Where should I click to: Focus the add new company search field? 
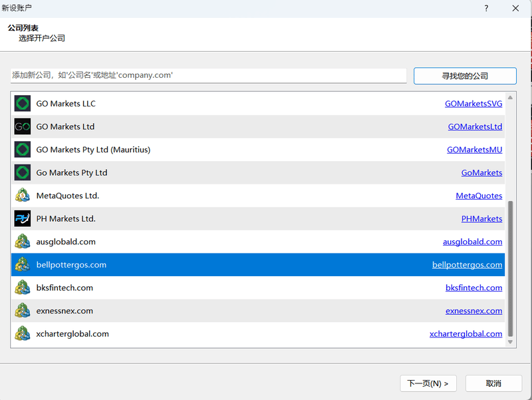[x=208, y=75]
